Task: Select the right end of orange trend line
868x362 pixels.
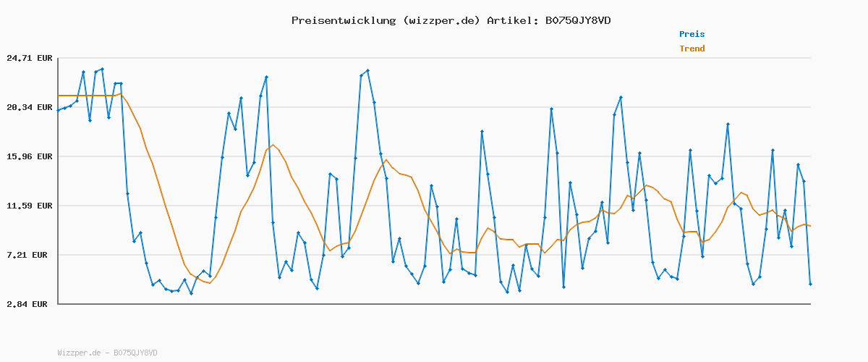Action: (810, 226)
